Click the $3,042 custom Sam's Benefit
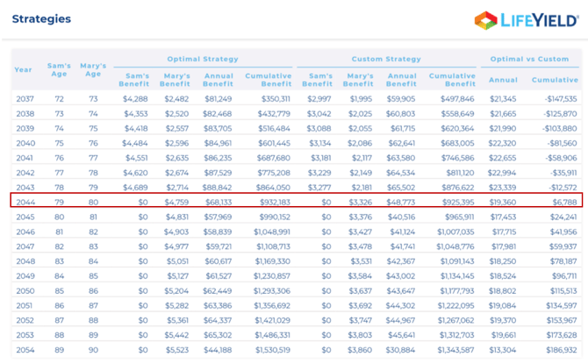588x364 pixels. point(319,114)
